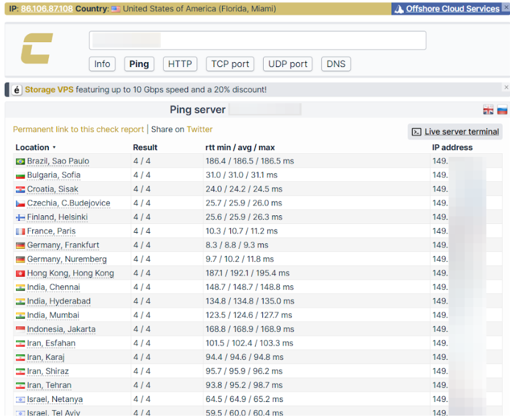Image resolution: width=510 pixels, height=420 pixels.
Task: Click the 10.3 / 10.7 / 11.2 ms value
Action: click(x=242, y=231)
